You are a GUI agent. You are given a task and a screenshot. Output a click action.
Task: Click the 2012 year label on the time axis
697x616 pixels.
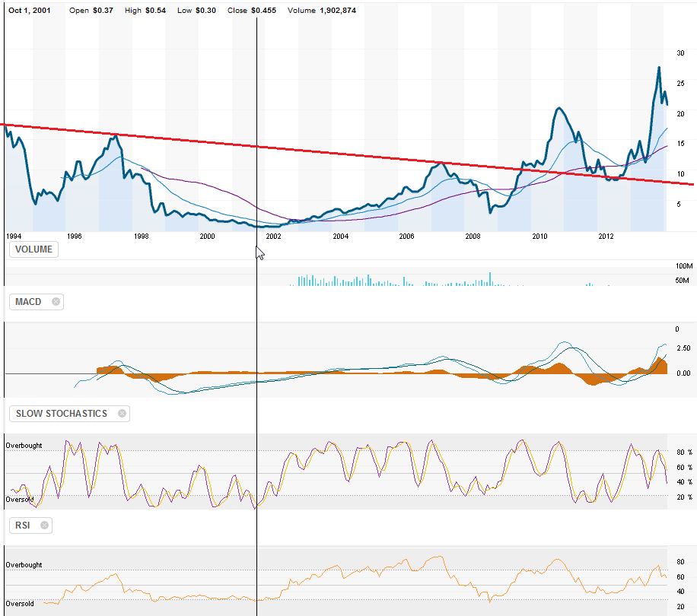[x=606, y=236]
